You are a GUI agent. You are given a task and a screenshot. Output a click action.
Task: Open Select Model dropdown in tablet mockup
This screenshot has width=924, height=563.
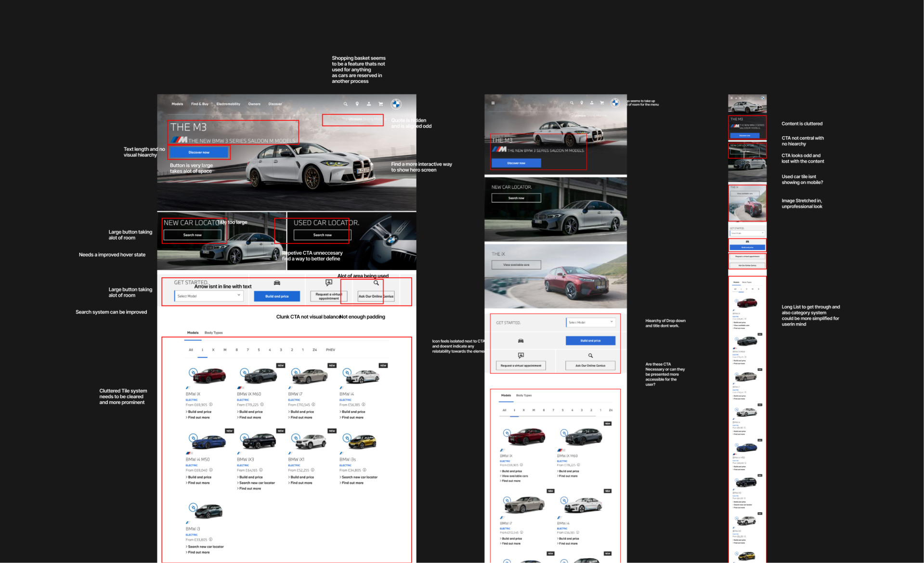(x=590, y=322)
